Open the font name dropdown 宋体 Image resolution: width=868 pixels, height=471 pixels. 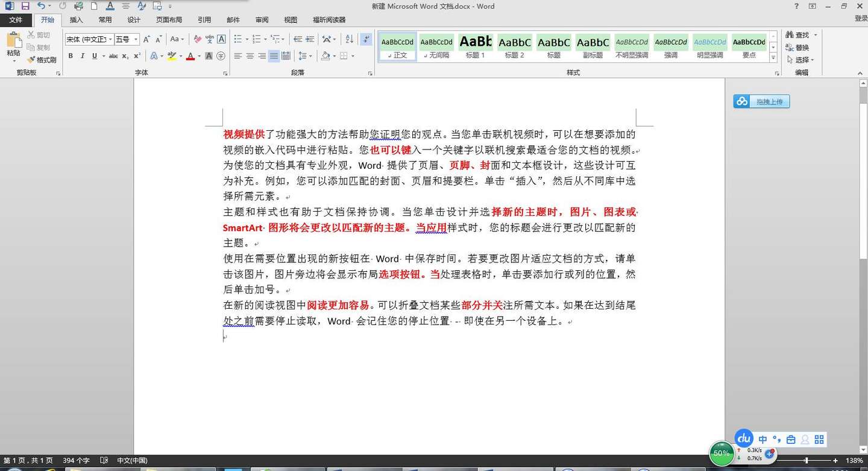click(110, 39)
